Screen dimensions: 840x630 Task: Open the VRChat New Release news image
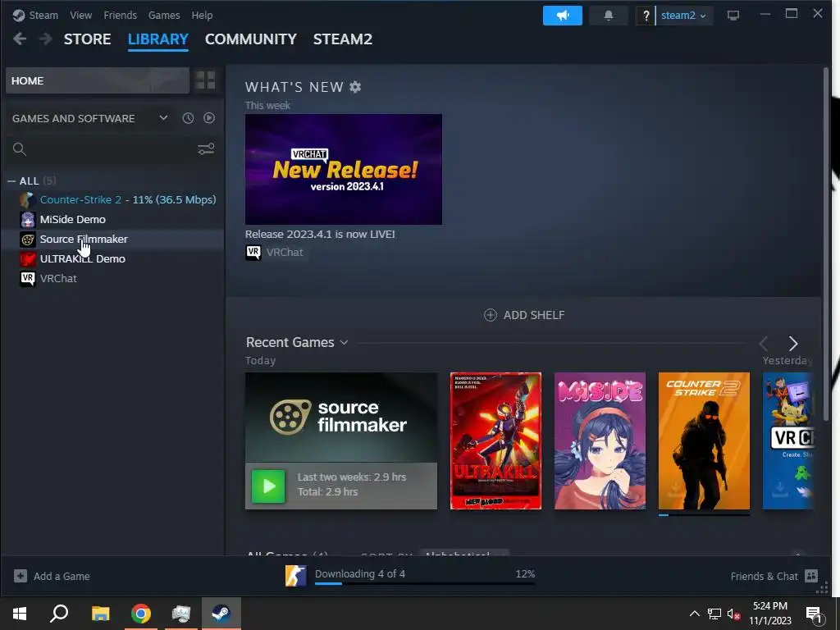[344, 169]
